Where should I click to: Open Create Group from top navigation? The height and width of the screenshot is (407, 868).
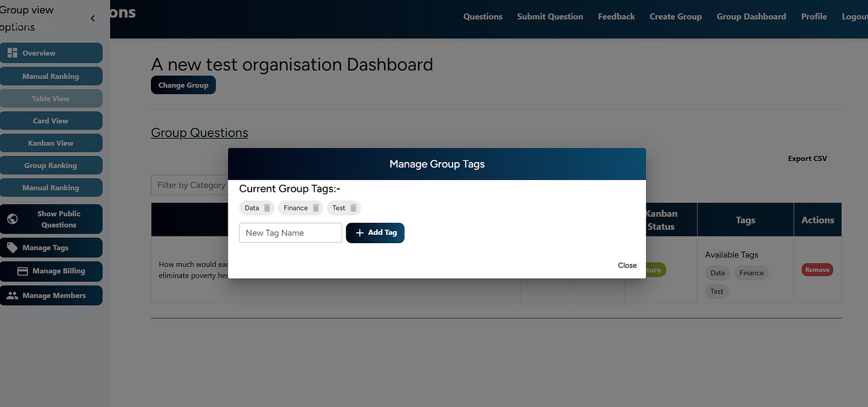[675, 17]
